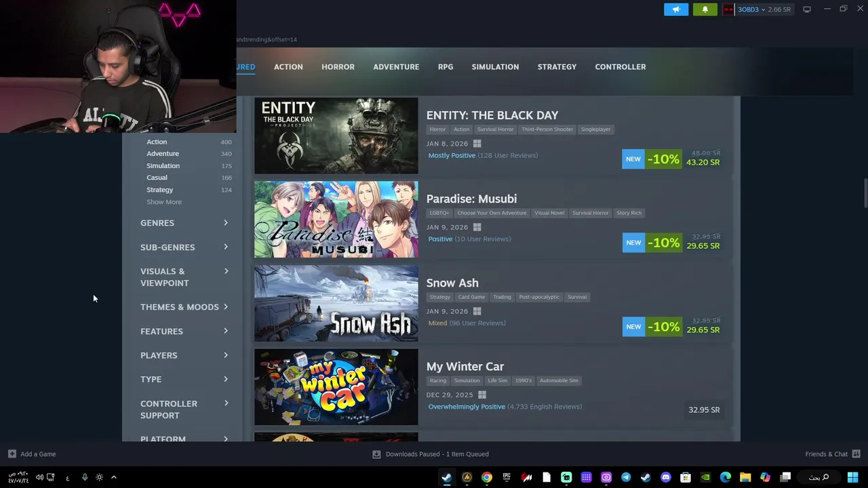Viewport: 868px width, 488px height.
Task: Select the Adventure category tab
Action: pyautogui.click(x=396, y=66)
